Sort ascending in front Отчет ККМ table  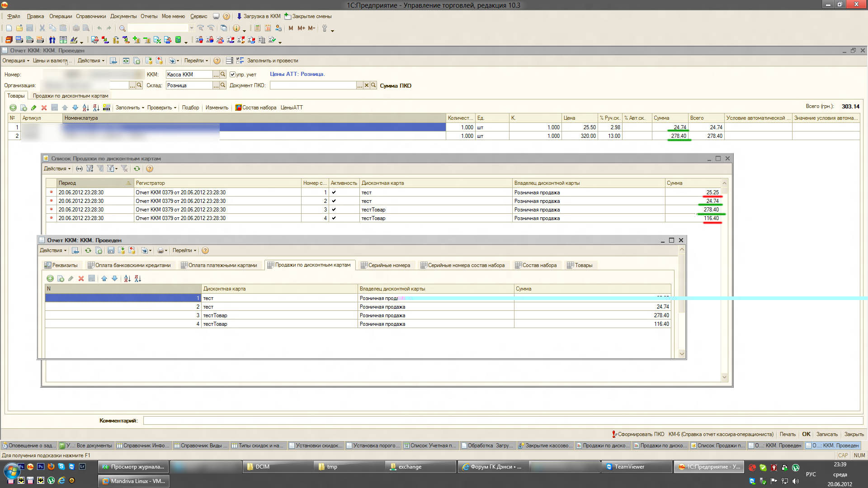click(127, 278)
